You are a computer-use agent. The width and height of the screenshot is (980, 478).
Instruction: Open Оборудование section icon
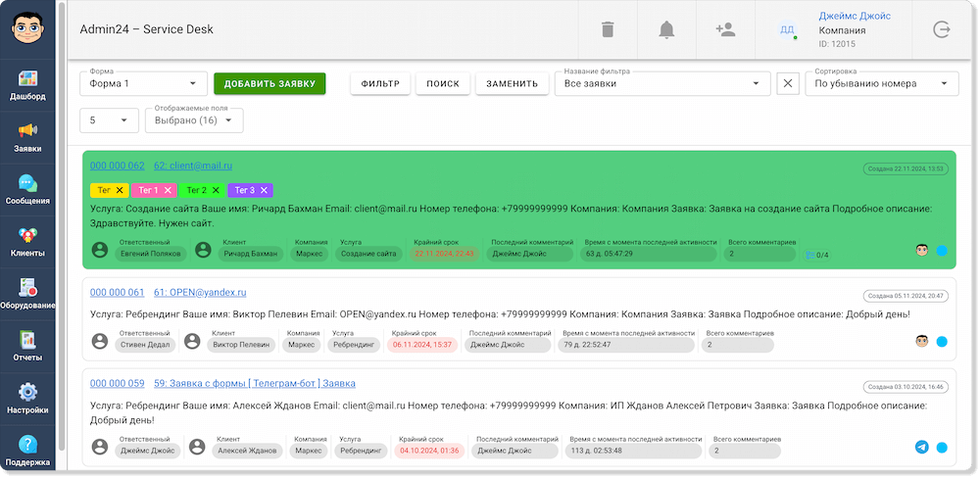coord(27,293)
